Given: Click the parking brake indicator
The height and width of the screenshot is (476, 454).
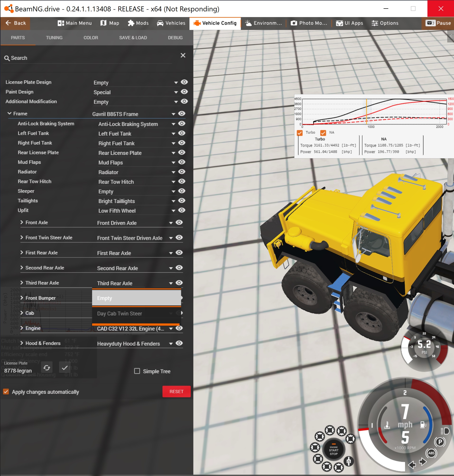Looking at the screenshot, I should [440, 442].
